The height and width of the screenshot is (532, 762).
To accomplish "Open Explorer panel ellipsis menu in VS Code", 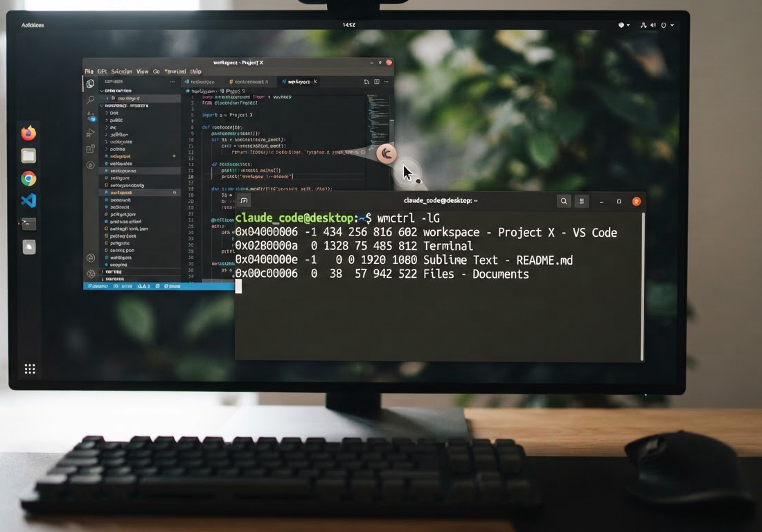I will point(172,82).
